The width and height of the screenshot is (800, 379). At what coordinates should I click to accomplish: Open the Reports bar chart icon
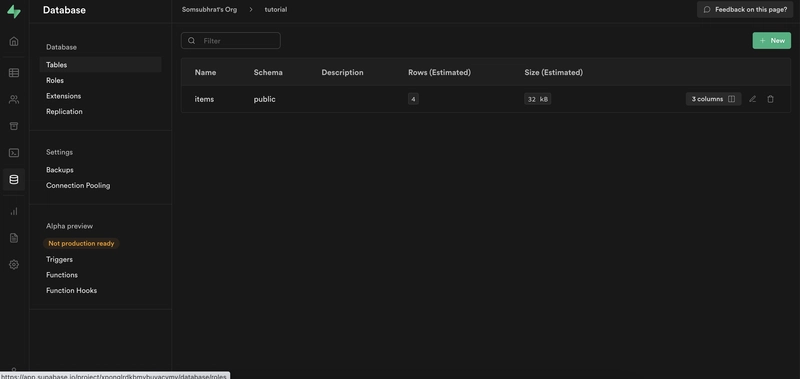[x=14, y=211]
